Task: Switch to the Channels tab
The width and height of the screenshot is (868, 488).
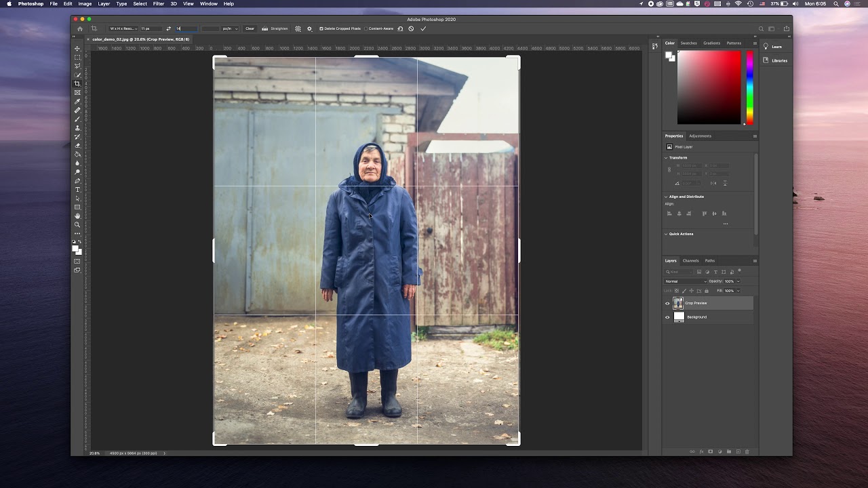Action: coord(690,260)
